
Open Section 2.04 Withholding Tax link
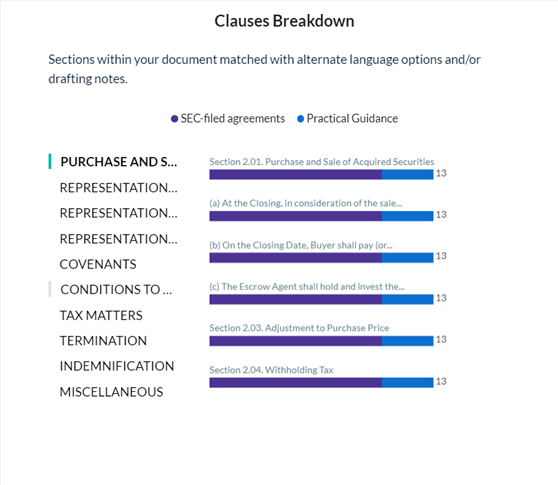click(271, 370)
